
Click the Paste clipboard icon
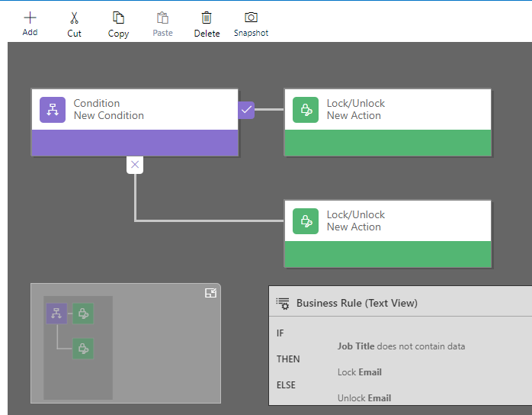[x=162, y=18]
